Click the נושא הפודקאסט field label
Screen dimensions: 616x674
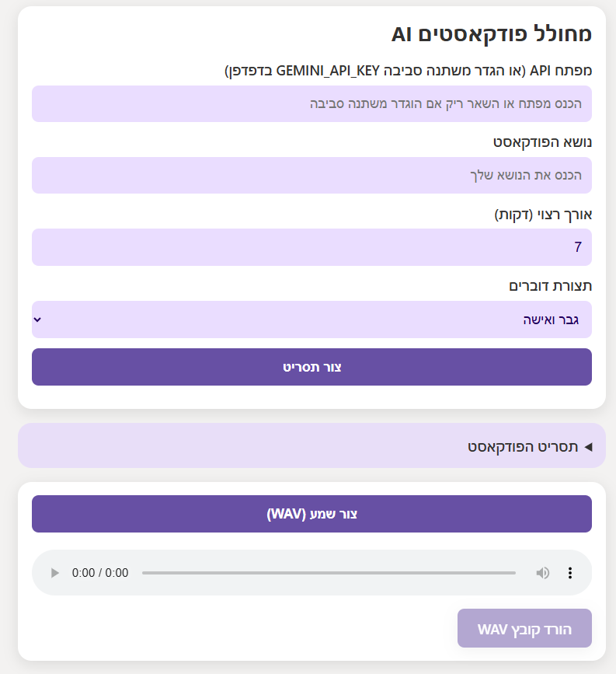point(542,142)
